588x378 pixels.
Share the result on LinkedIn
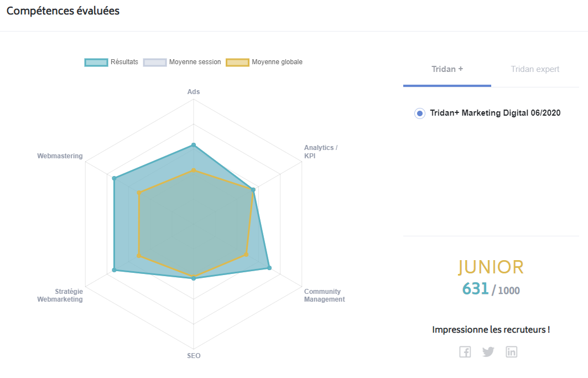pos(512,352)
